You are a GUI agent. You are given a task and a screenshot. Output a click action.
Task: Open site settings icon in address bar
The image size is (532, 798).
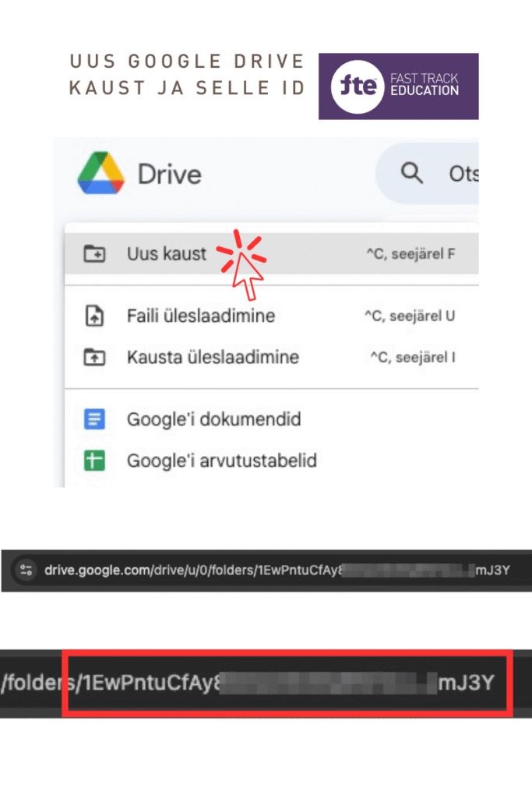[x=26, y=570]
